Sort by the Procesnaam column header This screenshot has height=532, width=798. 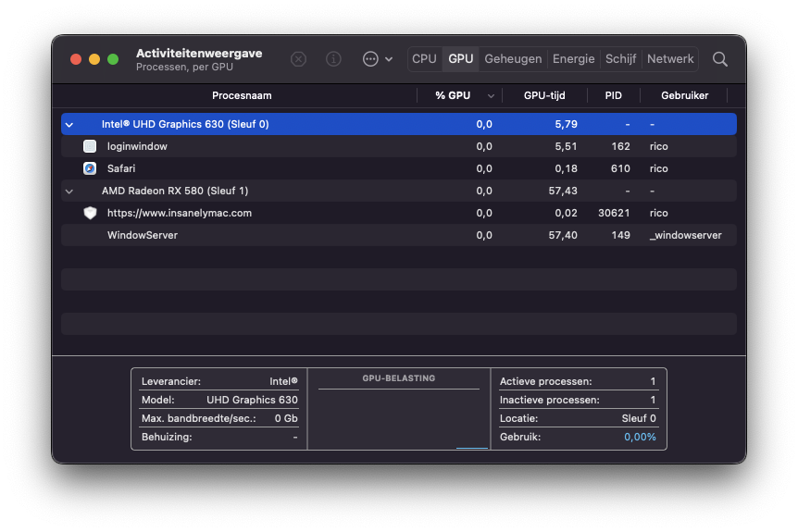coord(242,95)
